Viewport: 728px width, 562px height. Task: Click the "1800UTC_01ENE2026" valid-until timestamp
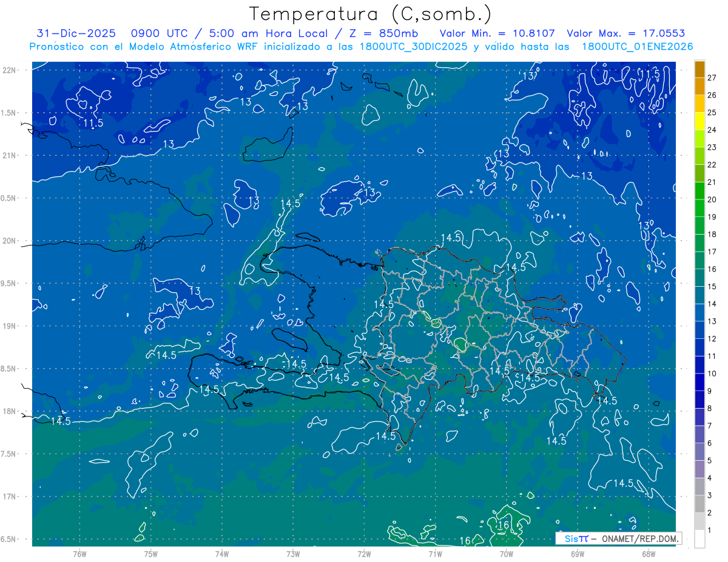(637, 47)
